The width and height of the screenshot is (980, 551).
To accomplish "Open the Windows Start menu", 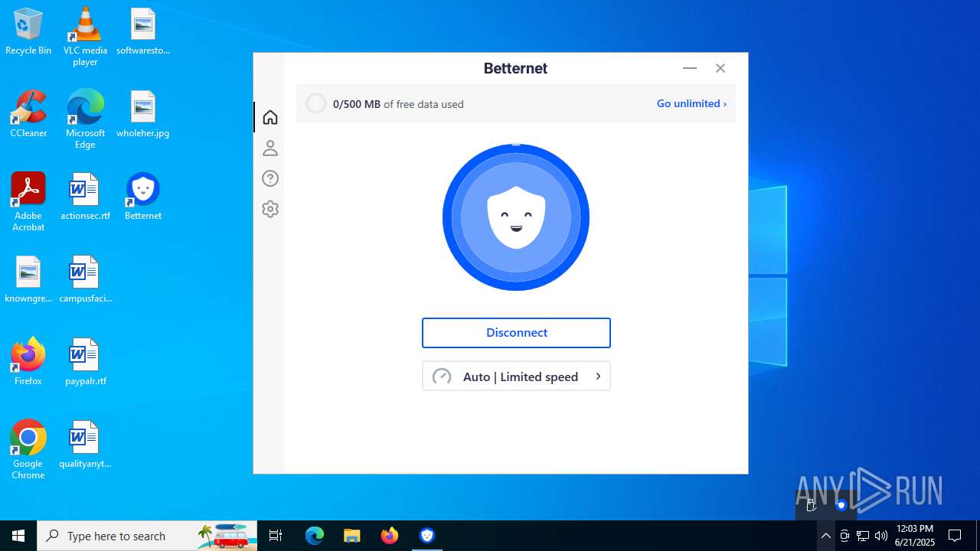I will [x=18, y=536].
